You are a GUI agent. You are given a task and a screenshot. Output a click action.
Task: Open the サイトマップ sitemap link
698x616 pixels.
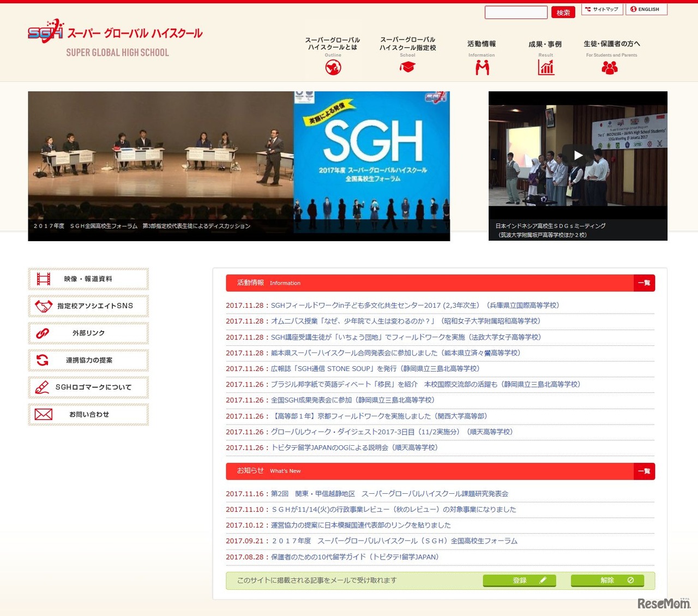click(602, 9)
